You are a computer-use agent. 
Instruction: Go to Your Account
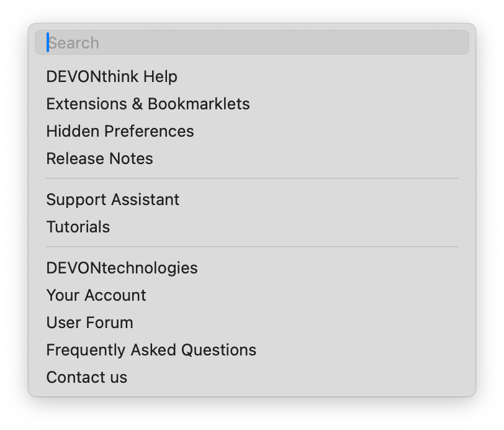click(x=96, y=295)
